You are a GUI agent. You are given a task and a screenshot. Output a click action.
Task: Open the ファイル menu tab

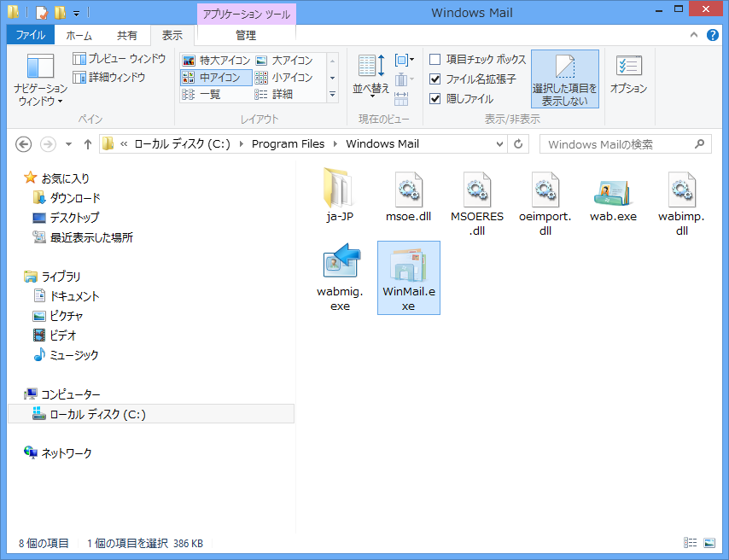(x=31, y=35)
